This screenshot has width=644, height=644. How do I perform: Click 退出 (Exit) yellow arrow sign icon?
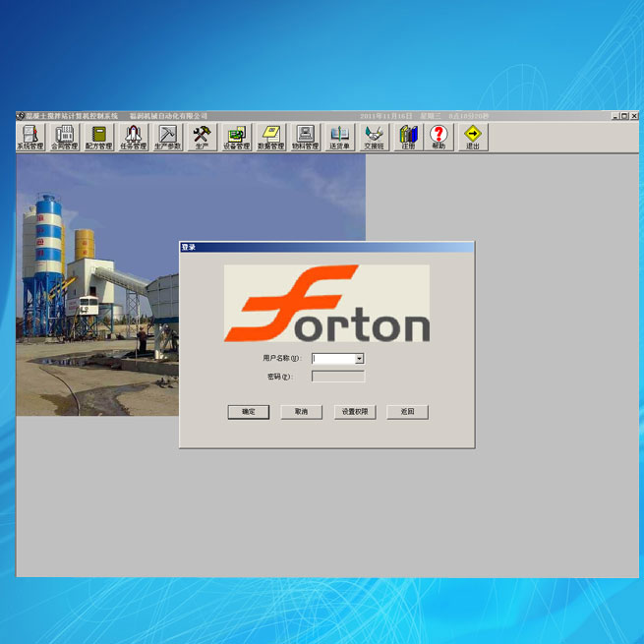coord(473,138)
